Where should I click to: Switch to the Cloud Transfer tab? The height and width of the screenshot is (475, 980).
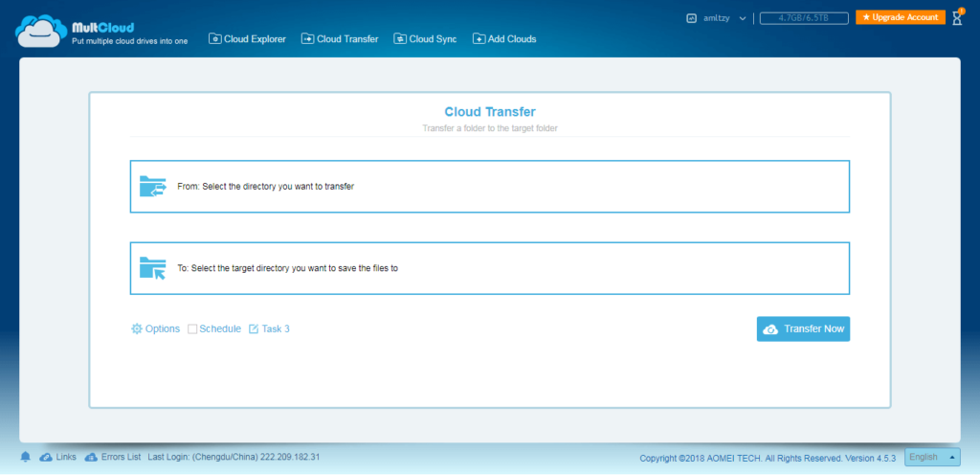pos(340,38)
